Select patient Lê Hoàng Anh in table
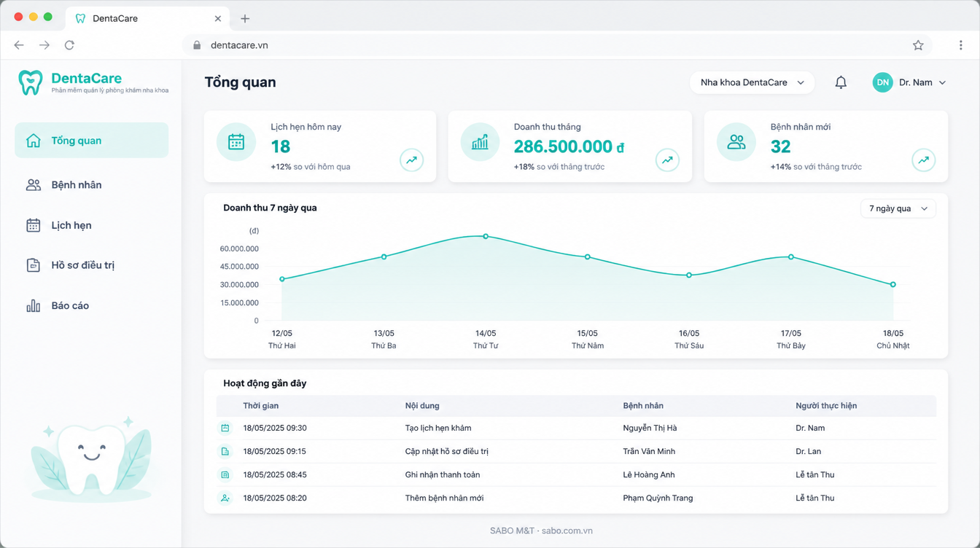This screenshot has height=548, width=980. 649,475
